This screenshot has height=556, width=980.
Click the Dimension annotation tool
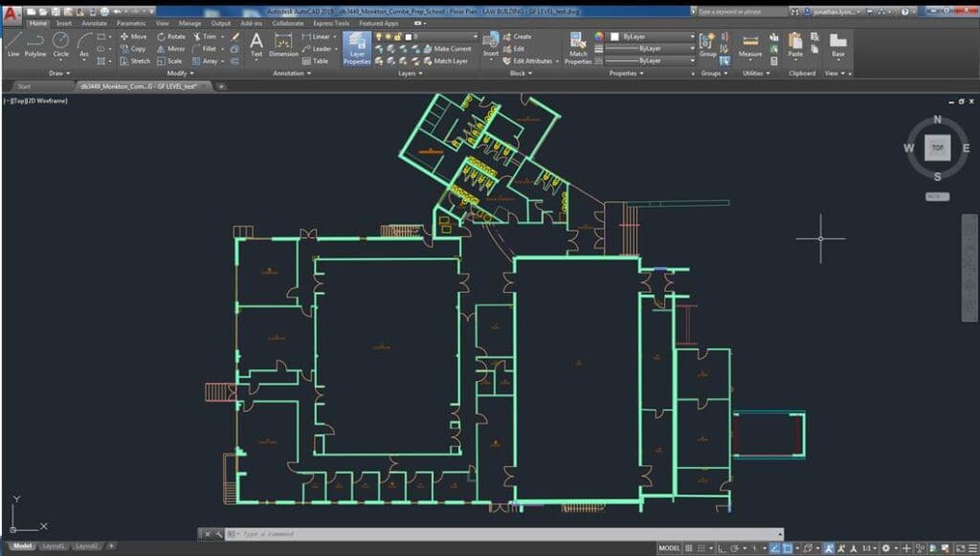click(283, 45)
